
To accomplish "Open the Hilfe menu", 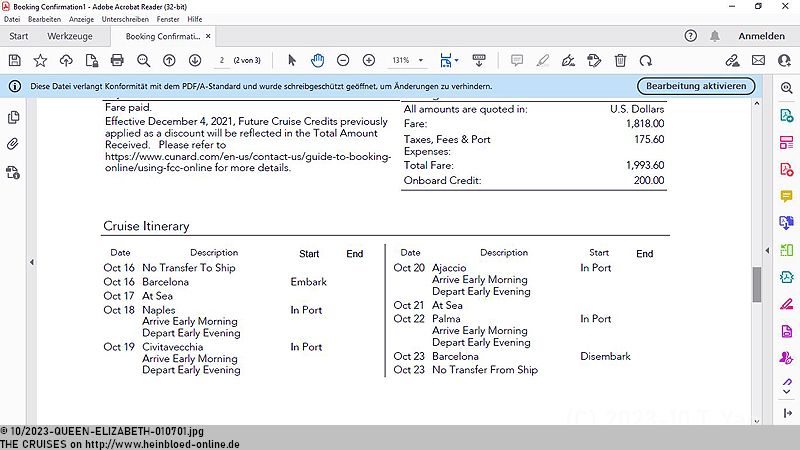I will pyautogui.click(x=194, y=19).
